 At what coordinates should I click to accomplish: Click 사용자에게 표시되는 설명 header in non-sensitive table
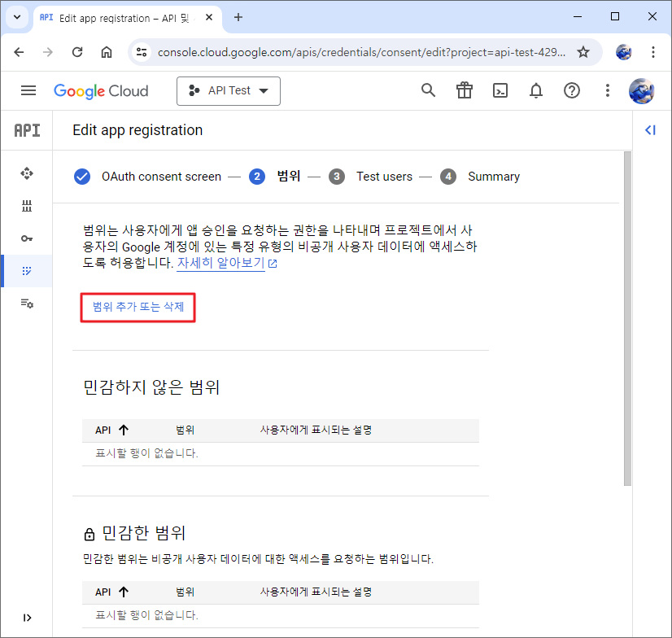316,430
